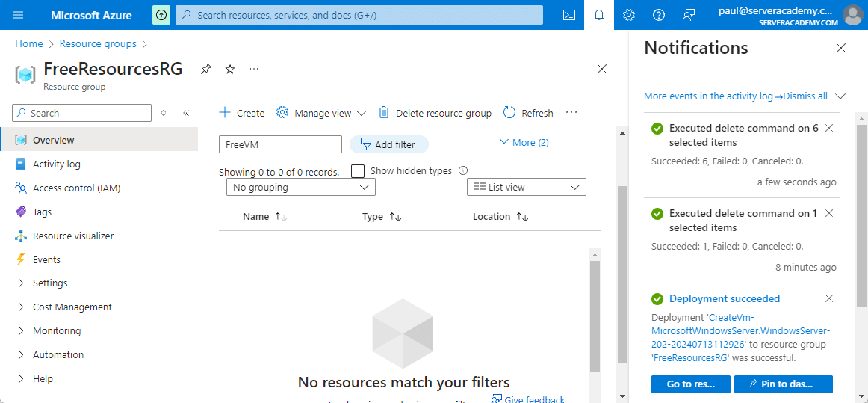Click Go to resource button
This screenshot has height=403, width=868.
coord(690,384)
